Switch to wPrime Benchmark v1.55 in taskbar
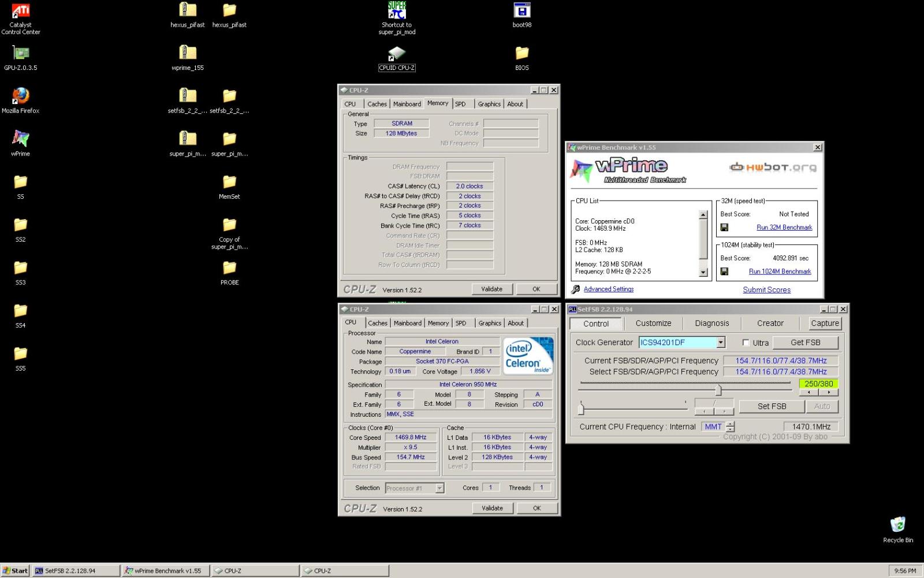Screen dimensions: 924x578 (166, 570)
